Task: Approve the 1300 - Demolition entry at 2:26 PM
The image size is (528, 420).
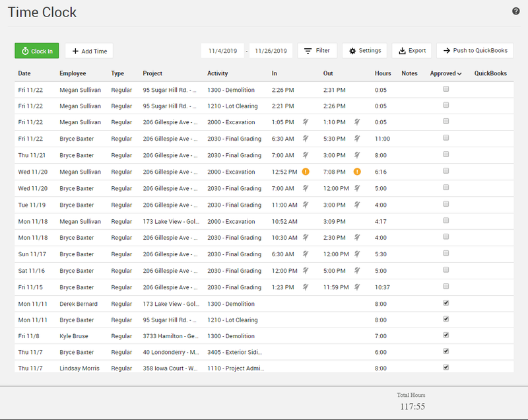Action: 446,89
